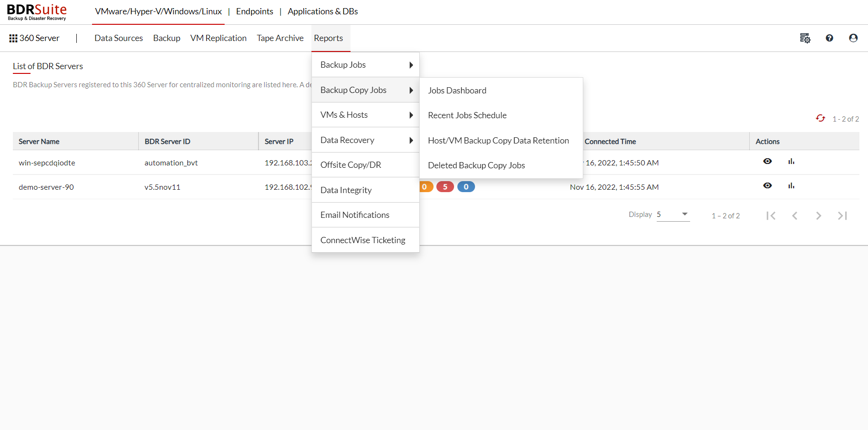Sort by Connected Time column header
868x430 pixels.
coord(610,142)
